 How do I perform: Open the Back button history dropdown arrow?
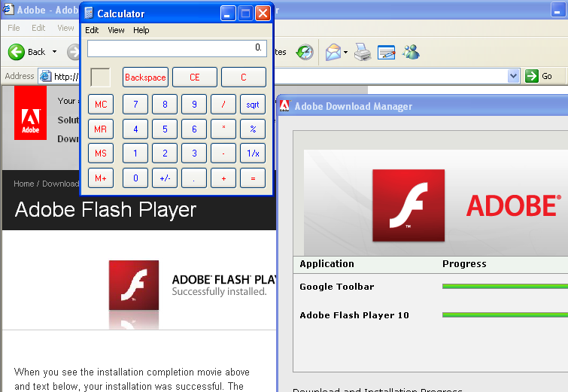click(x=54, y=52)
